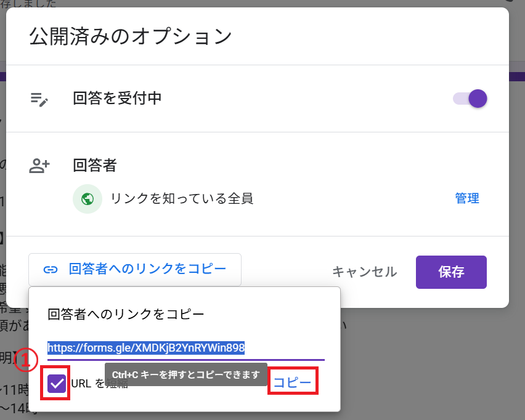This screenshot has width=525, height=420.
Task: Toggle the 回答を受付中 switch off
Action: coord(471,99)
